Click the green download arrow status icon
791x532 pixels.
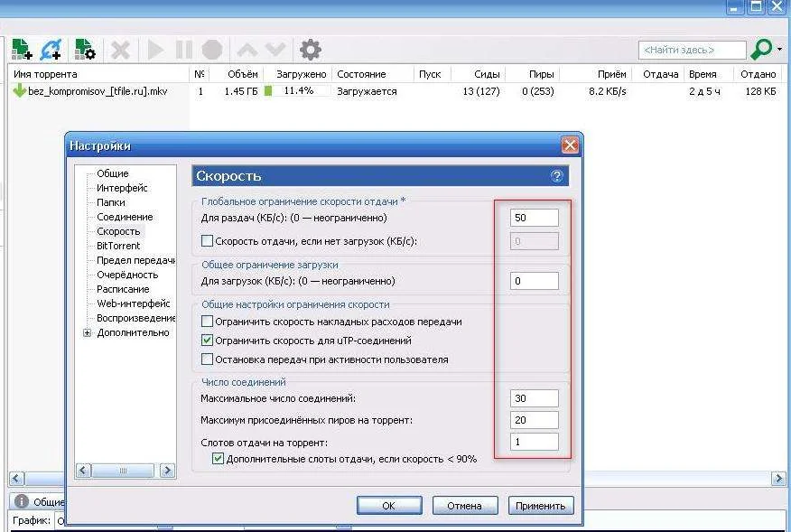pyautogui.click(x=20, y=91)
